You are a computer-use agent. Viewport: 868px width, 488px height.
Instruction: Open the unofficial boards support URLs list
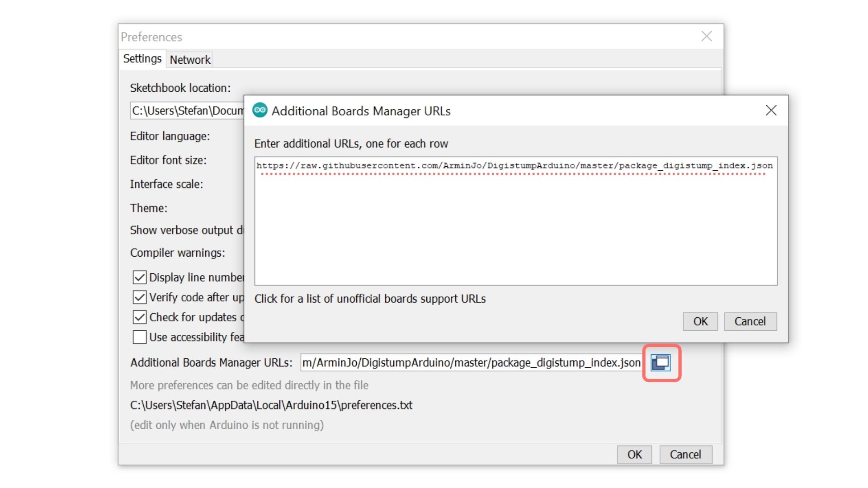[370, 299]
